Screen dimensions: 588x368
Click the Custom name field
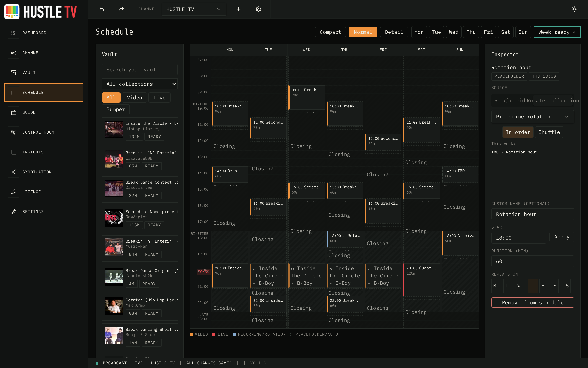[x=533, y=214]
